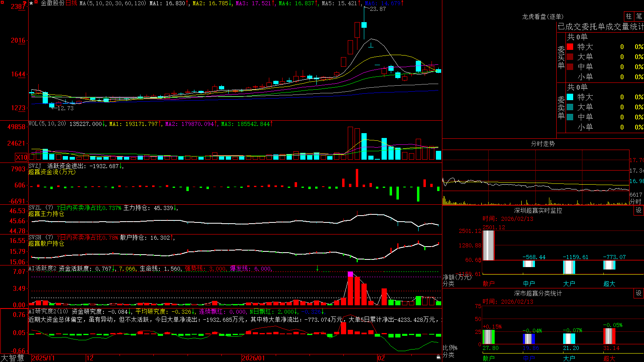Click -773.07 超大 value in 实时监控
This screenshot has height=362, width=644.
pyautogui.click(x=615, y=257)
